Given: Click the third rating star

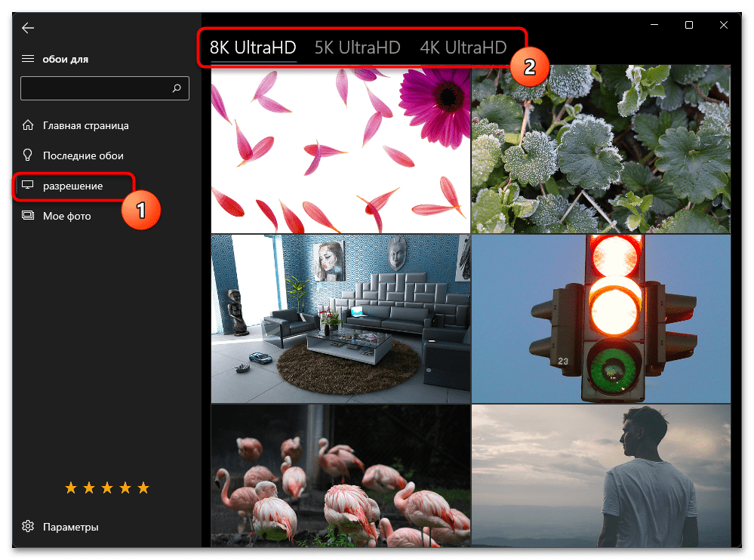Looking at the screenshot, I should (107, 488).
